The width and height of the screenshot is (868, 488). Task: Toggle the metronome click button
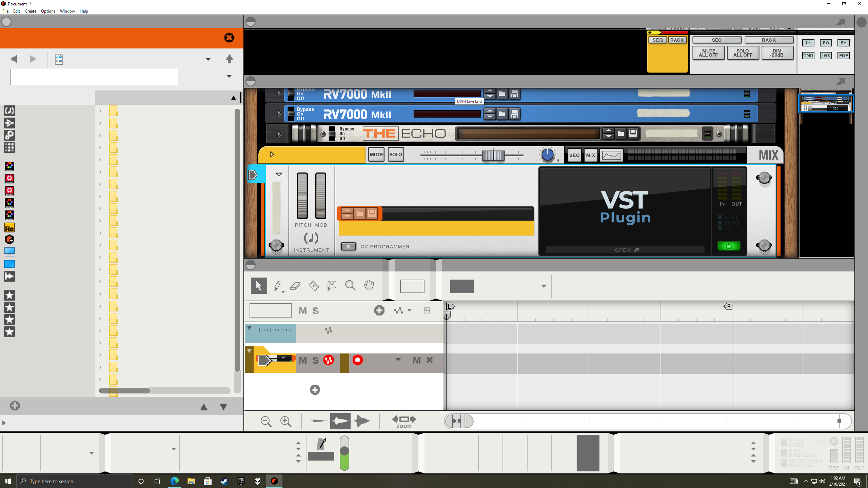(321, 444)
